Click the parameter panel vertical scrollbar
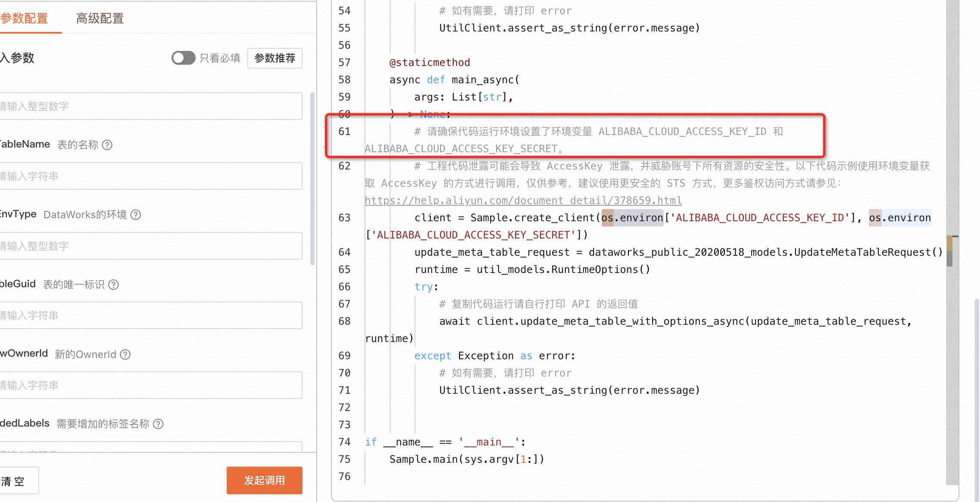 point(312,179)
